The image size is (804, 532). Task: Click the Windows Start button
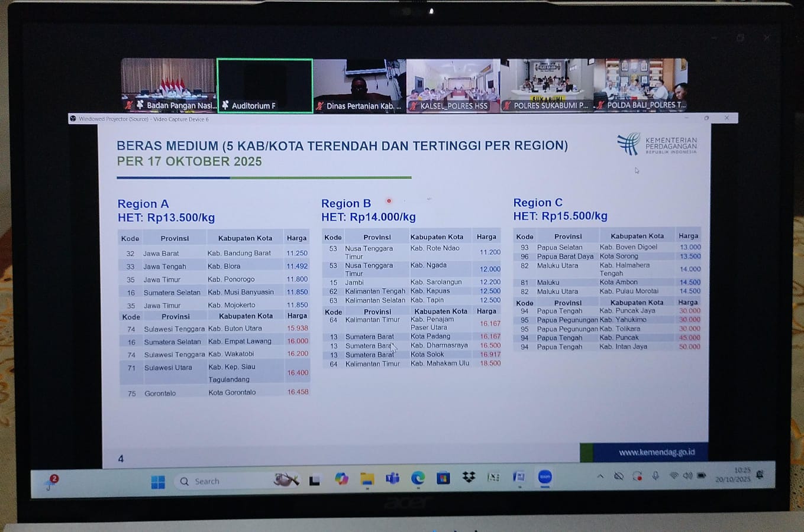(x=158, y=482)
